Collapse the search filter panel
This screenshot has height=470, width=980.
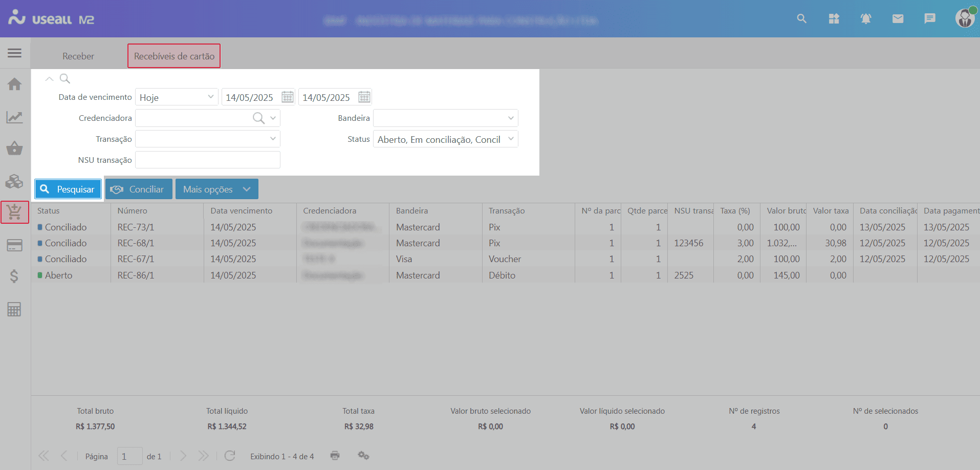[49, 79]
